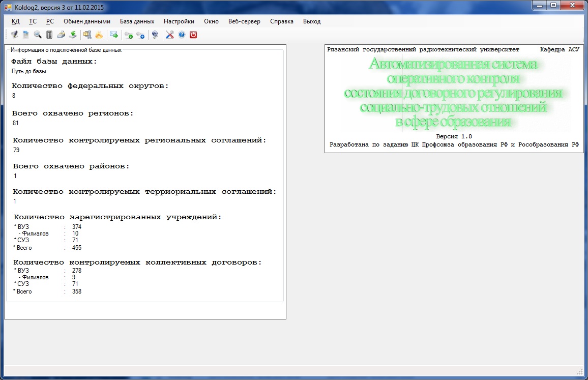Click the collective contracts total 358
This screenshot has height=380, width=588.
[76, 291]
